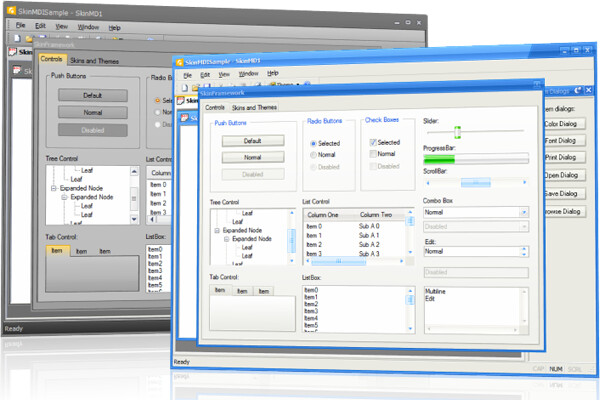Click the up arrow of the gray Tree Control scrollbar

tap(134, 171)
